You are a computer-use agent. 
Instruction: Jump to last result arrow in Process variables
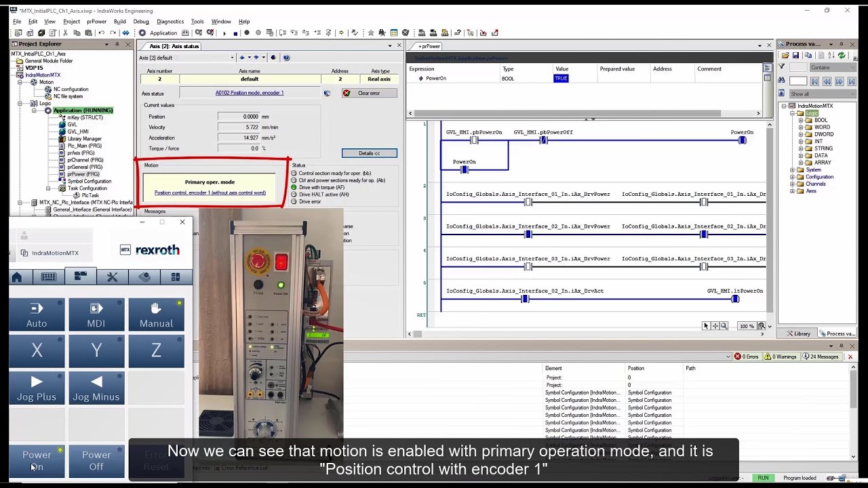pyautogui.click(x=851, y=81)
